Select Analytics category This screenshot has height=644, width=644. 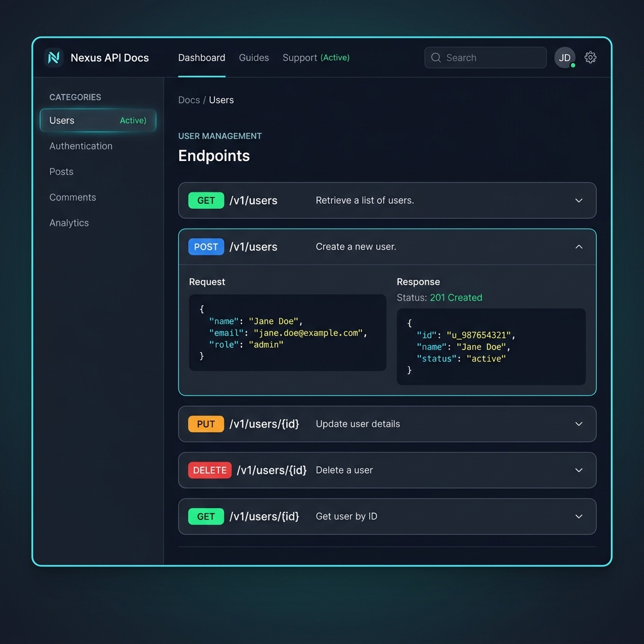(x=69, y=223)
